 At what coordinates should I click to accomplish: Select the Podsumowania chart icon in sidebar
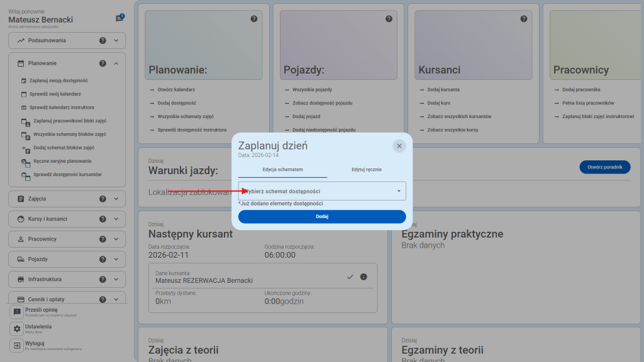[x=21, y=40]
